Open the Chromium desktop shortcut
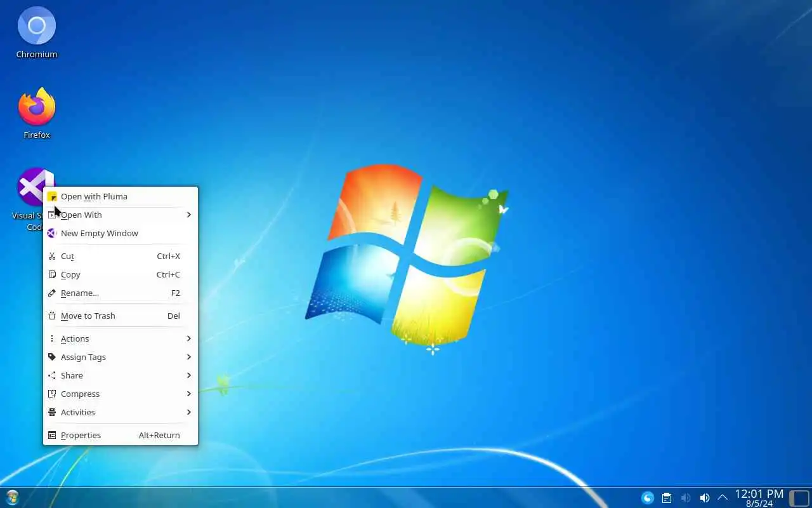812x508 pixels. pos(37,33)
